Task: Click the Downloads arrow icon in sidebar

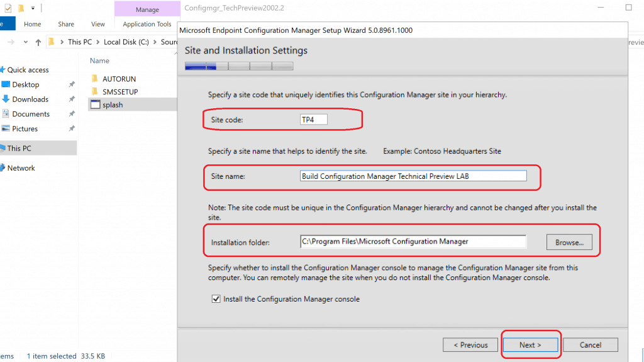Action: point(6,99)
